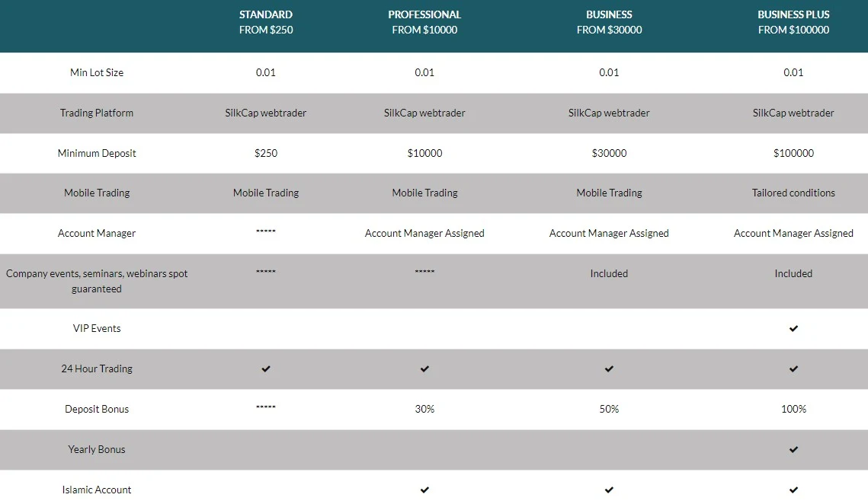
Task: Select the PROFESSIONAL FROM $10000 column header
Action: (424, 22)
